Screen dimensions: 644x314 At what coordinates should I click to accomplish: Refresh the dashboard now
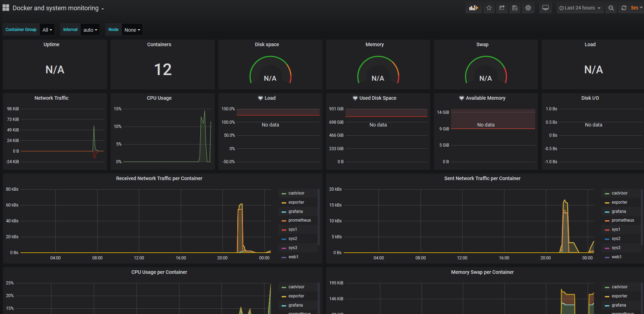(624, 8)
